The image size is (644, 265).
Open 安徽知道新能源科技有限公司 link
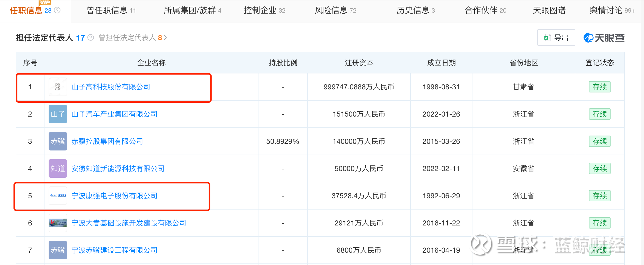pyautogui.click(x=118, y=168)
